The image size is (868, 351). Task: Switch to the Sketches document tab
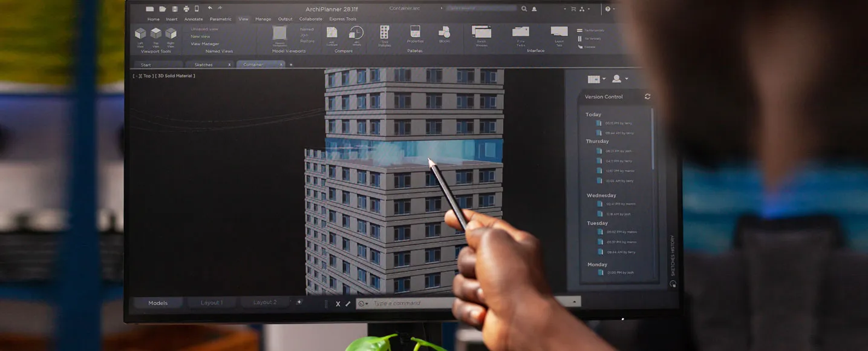[x=203, y=65]
